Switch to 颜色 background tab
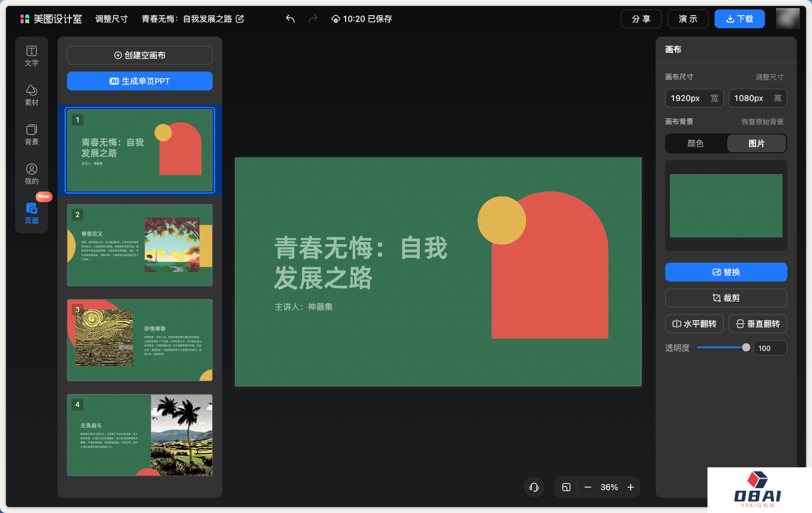812x513 pixels. (696, 144)
